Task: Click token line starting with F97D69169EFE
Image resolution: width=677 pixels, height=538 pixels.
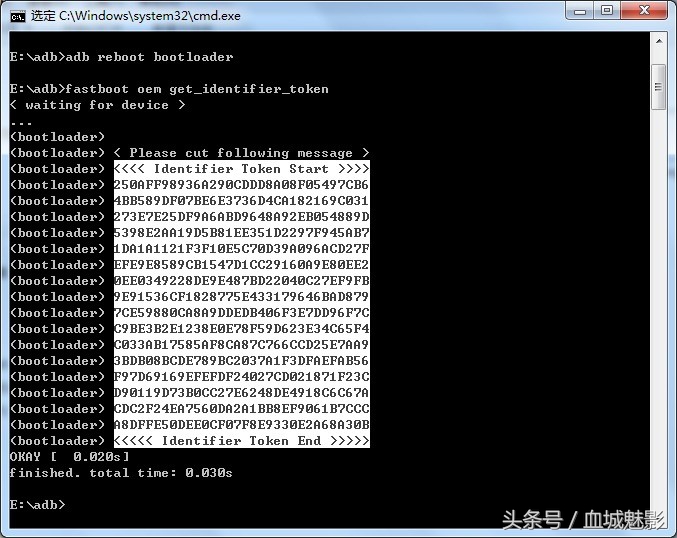Action: (242, 377)
